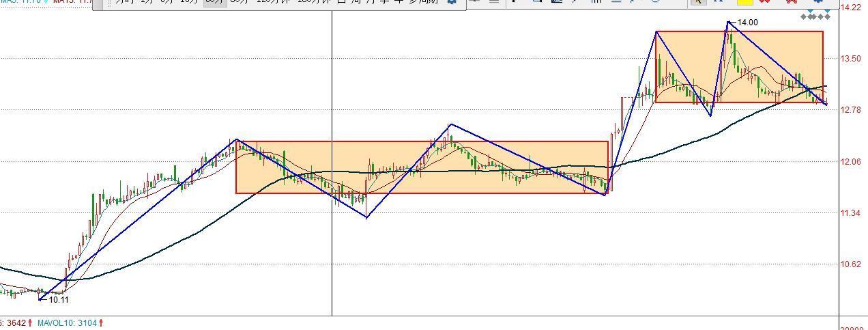Select the wide orange consolidation box
Screen dimensions: 868x330
422,167
